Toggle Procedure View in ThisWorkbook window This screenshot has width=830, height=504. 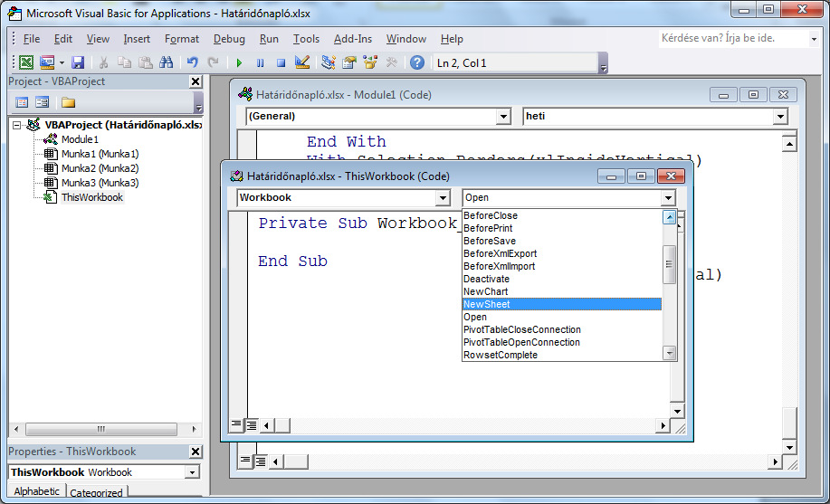tap(236, 424)
